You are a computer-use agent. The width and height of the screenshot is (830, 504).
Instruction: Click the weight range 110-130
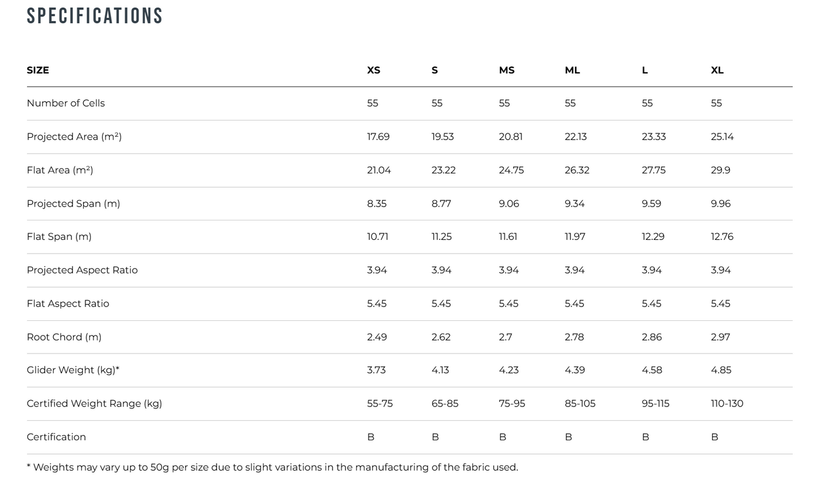(727, 404)
